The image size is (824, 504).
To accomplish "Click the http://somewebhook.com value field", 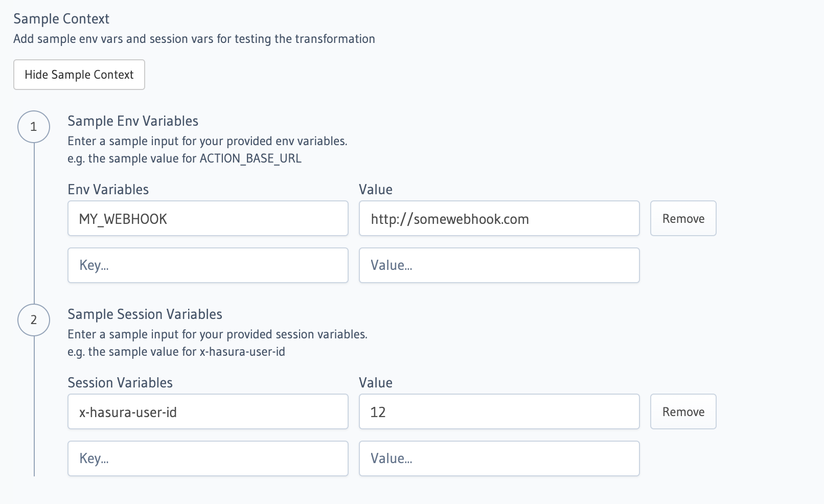I will point(499,218).
